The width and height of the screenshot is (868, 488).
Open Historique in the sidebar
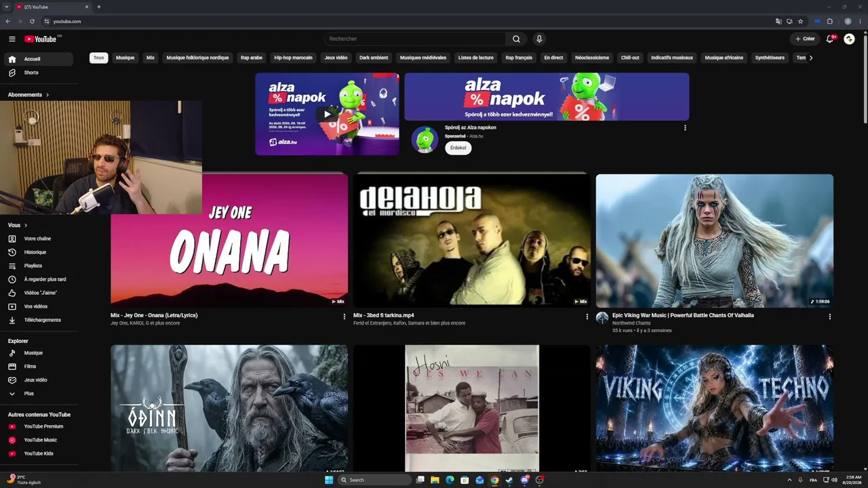click(37, 252)
